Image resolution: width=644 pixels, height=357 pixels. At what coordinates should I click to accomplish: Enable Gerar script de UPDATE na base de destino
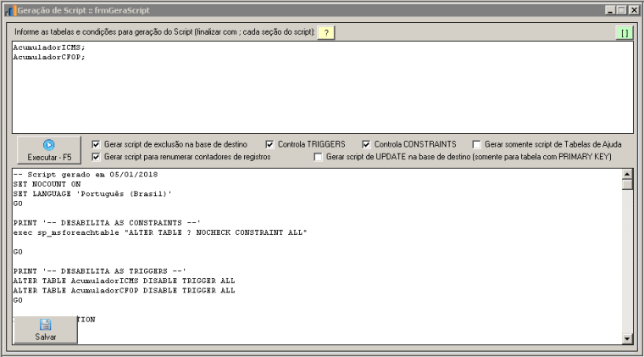point(318,157)
